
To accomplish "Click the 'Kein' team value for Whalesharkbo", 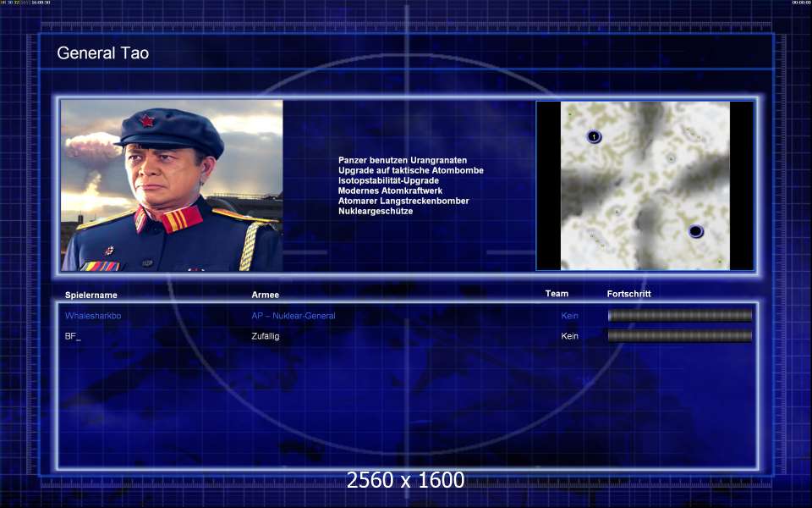I will pos(569,316).
